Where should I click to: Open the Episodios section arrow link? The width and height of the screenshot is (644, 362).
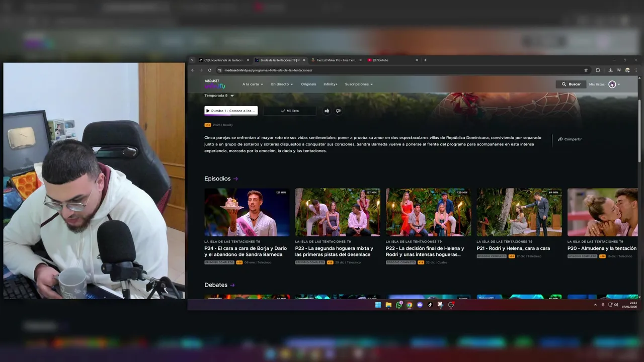(x=235, y=178)
